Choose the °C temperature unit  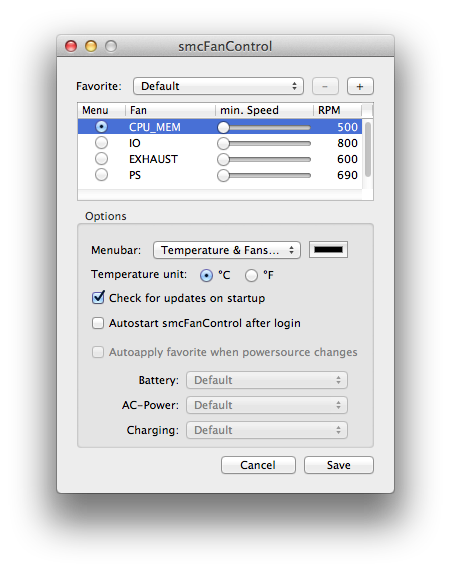pos(206,275)
